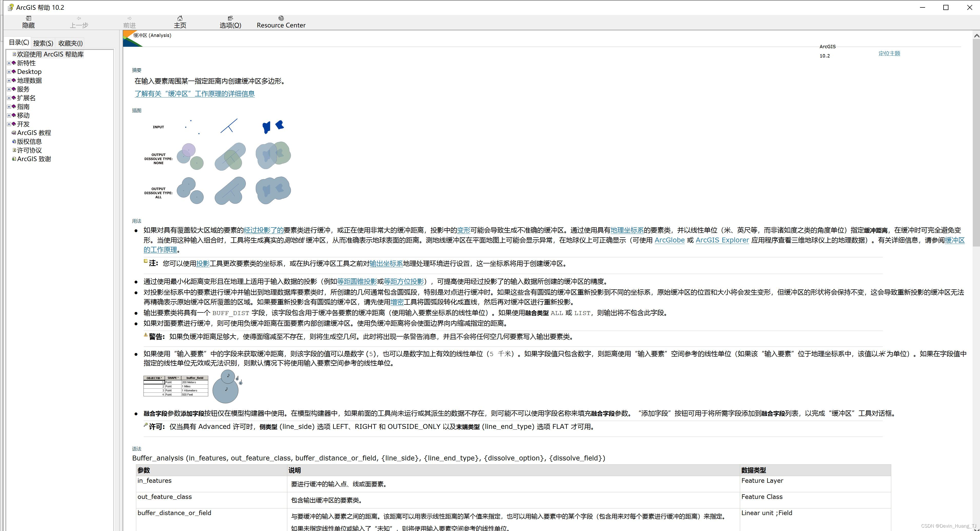Open the ArcGIS Explorer link
The height and width of the screenshot is (531, 980).
[x=722, y=240]
